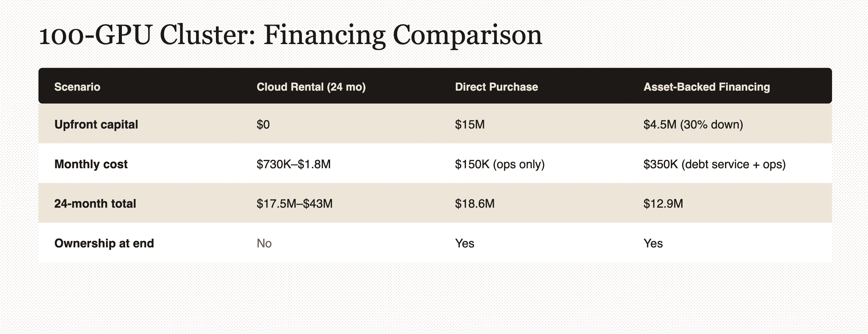Click 'Yes' ownership cell under Direct Purchase
The height and width of the screenshot is (334, 868).
point(465,243)
